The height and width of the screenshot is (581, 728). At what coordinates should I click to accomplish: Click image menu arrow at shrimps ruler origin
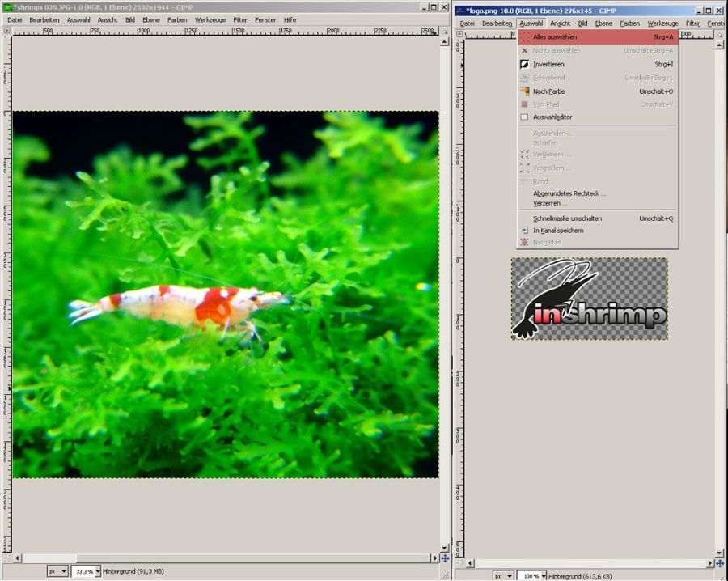click(6, 30)
